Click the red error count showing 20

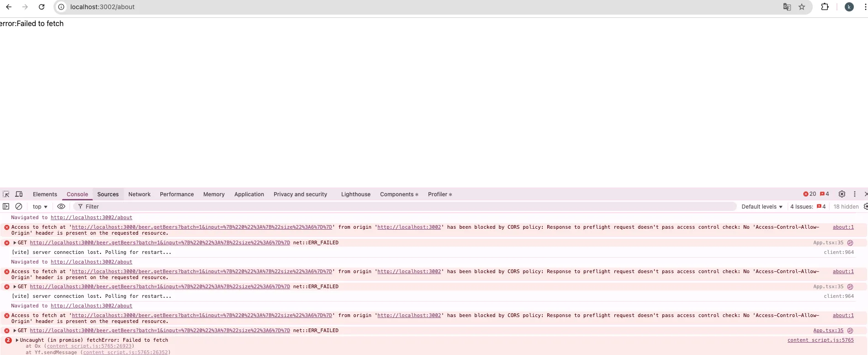[x=810, y=194]
